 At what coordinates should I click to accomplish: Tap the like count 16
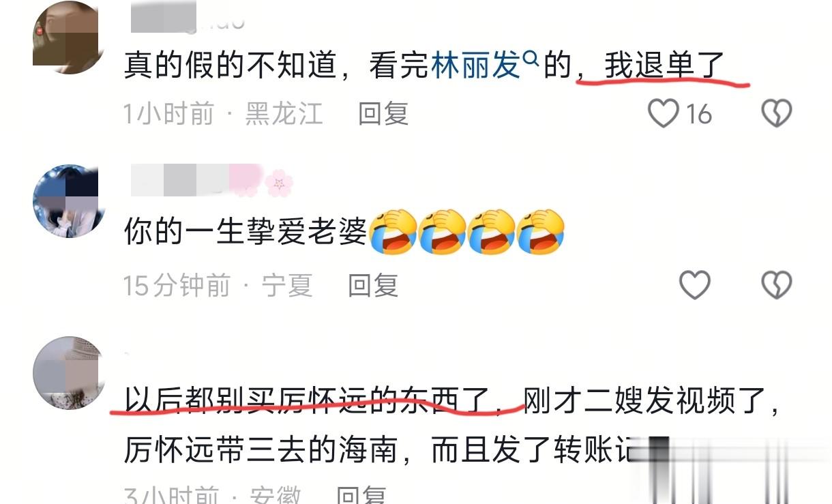click(698, 114)
